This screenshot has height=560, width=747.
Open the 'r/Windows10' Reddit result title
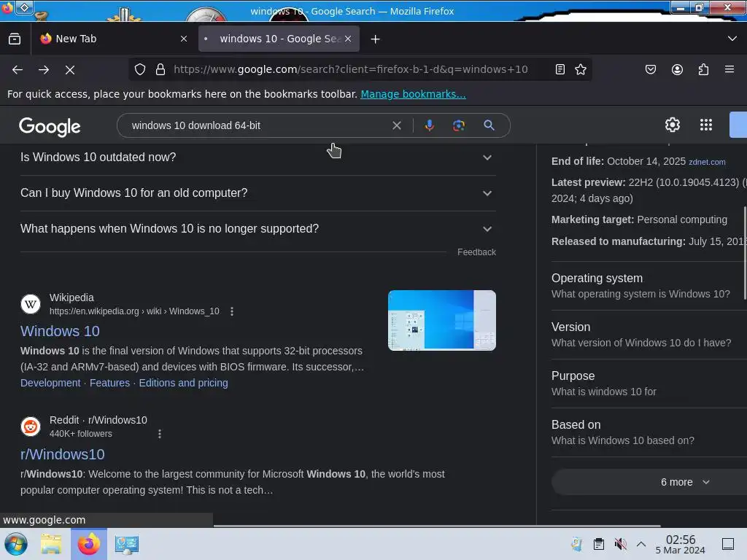click(x=63, y=454)
